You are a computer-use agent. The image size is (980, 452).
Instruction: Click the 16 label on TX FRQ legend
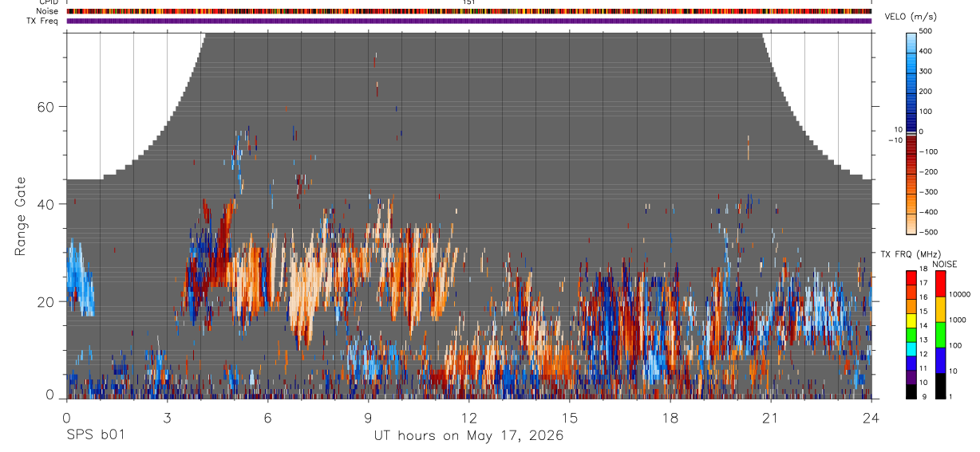(923, 297)
